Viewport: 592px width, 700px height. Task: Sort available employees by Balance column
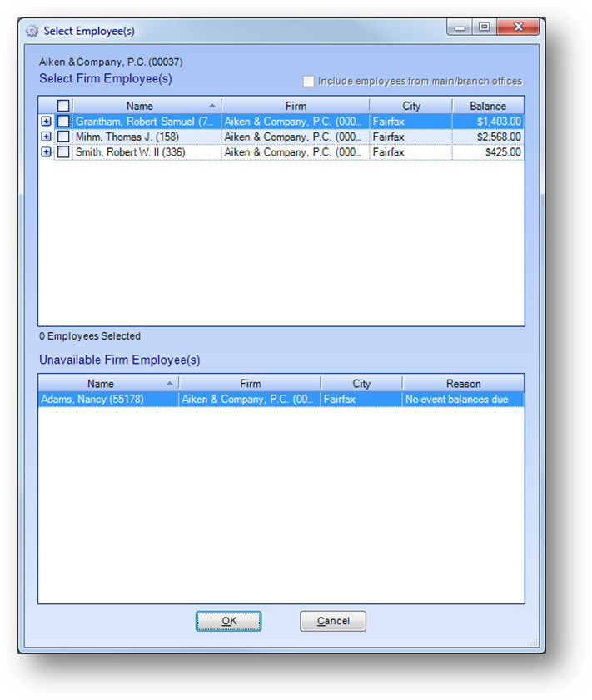point(488,106)
